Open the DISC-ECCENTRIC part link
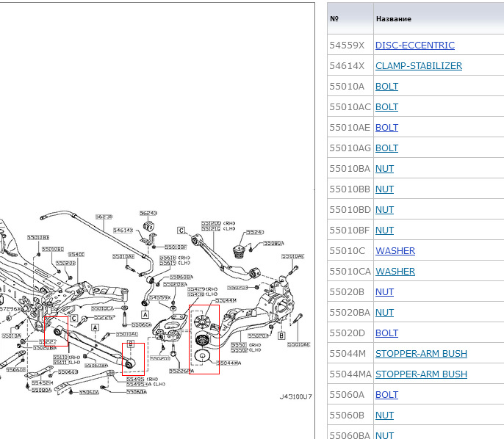This screenshot has width=504, height=439. [415, 46]
